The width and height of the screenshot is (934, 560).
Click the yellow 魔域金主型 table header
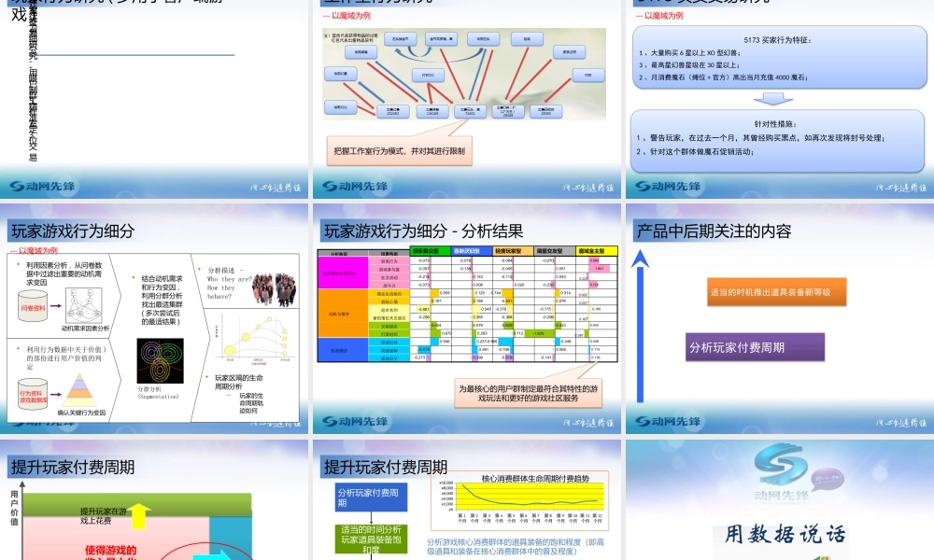pyautogui.click(x=596, y=251)
